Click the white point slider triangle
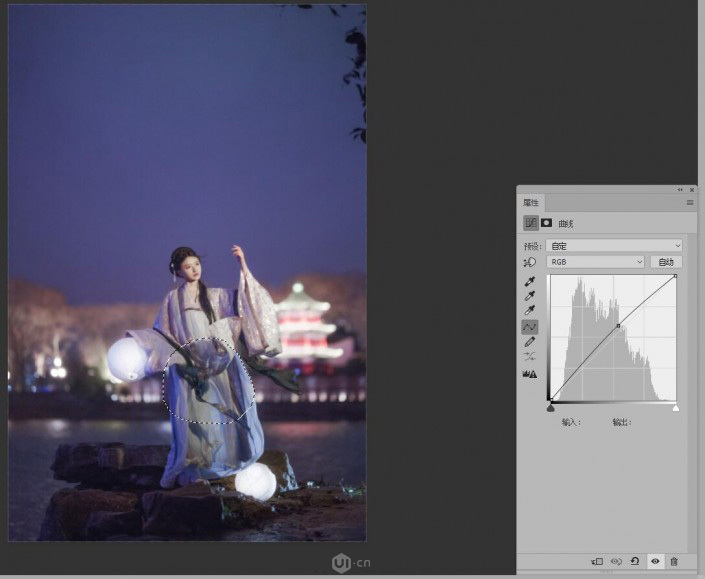Screen dimensions: 705x579 (x=676, y=408)
